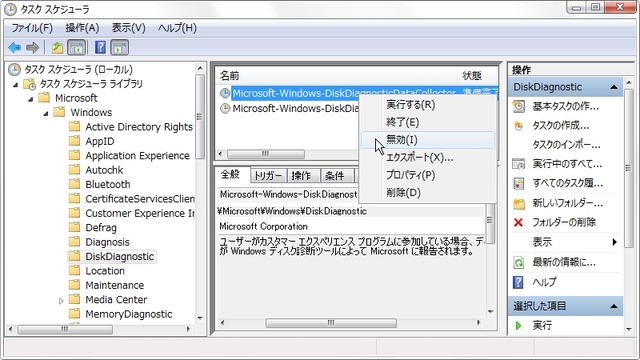Click the タスク スケジューラ (ローカル) root icon
The width and height of the screenshot is (640, 360).
(x=14, y=69)
